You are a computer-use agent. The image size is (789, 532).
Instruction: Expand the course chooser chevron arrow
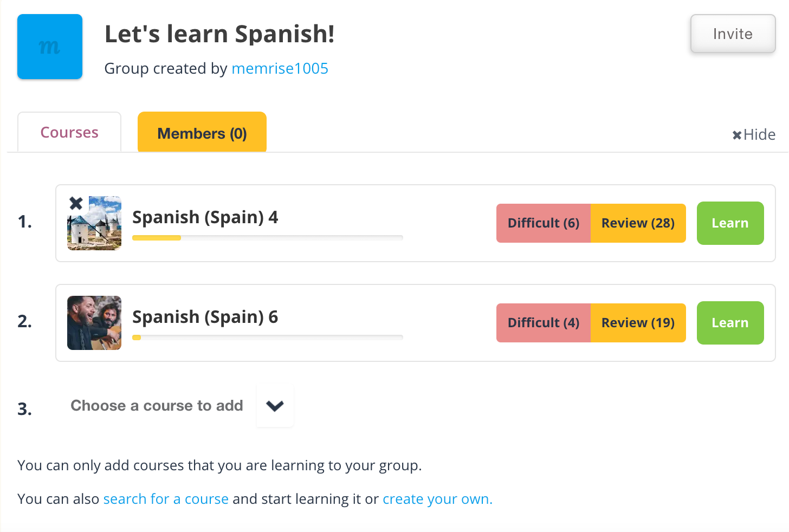pyautogui.click(x=275, y=406)
